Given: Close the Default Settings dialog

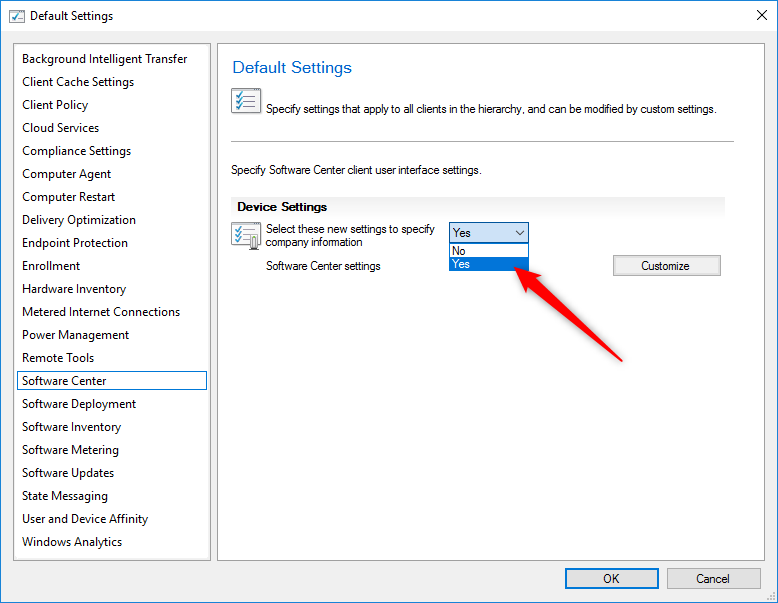Looking at the screenshot, I should (762, 15).
